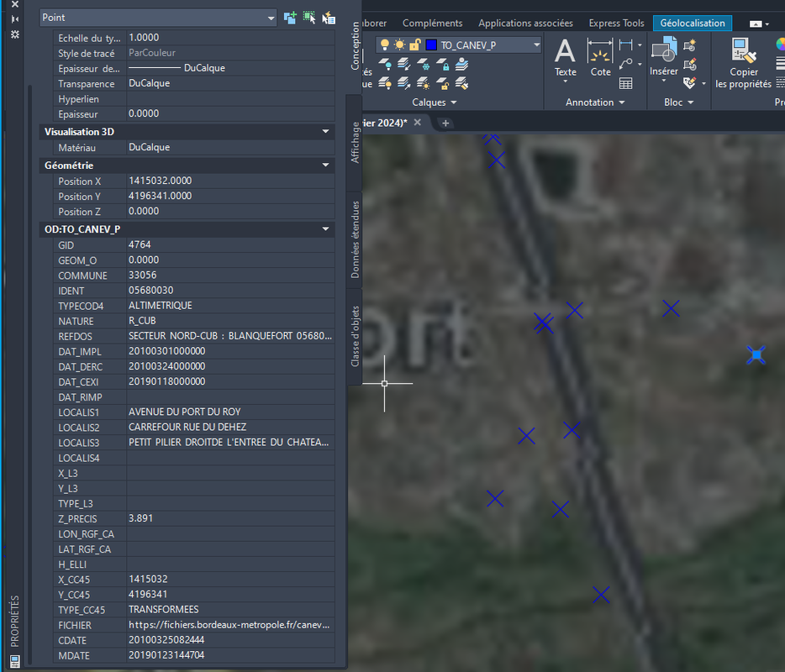Click the layer lock tool icon
This screenshot has height=672, width=785.
[443, 64]
